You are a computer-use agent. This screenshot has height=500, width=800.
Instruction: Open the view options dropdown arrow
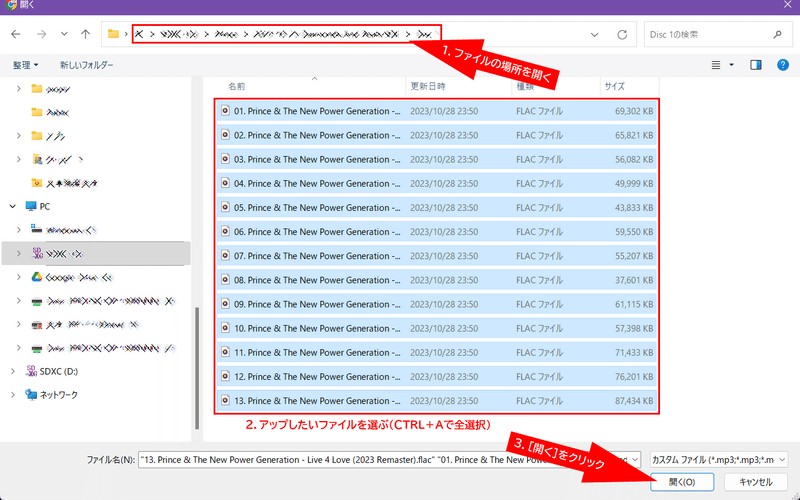tap(731, 65)
